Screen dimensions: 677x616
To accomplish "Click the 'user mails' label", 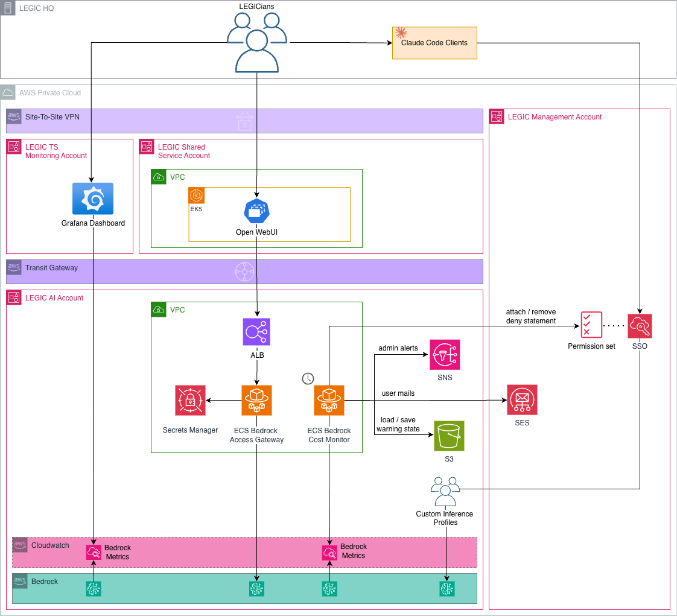I will point(398,393).
